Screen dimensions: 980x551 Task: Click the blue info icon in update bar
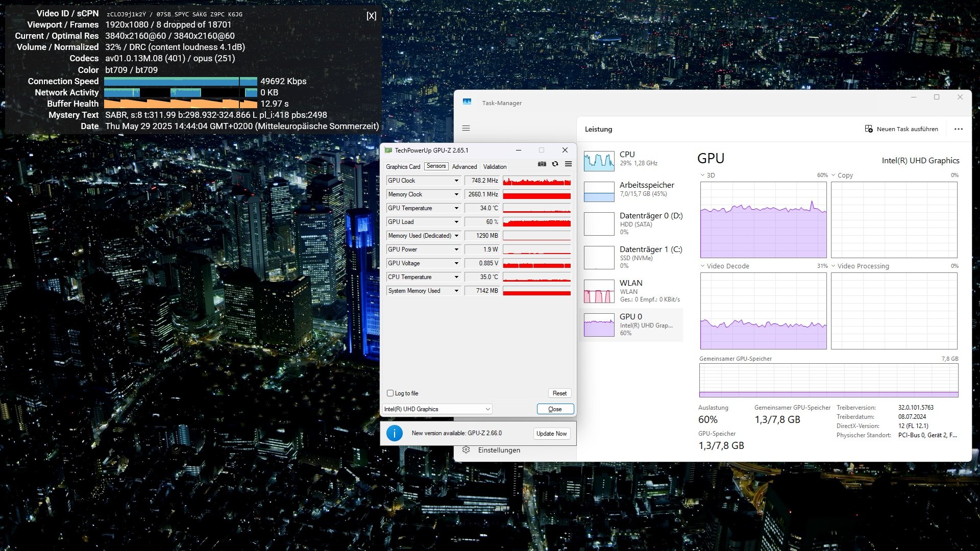tap(394, 433)
